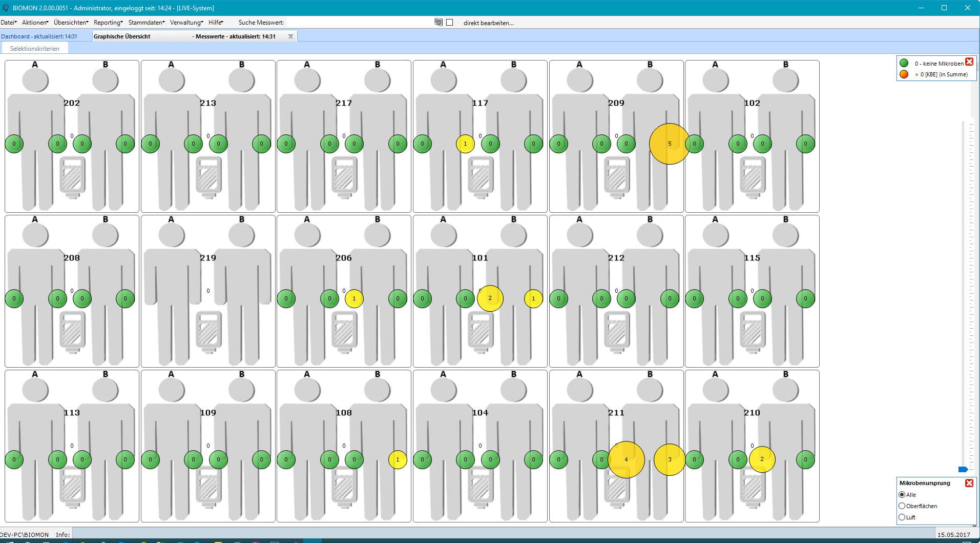Click the rightmost yellow 1 circle in room 101
980x543 pixels.
coord(533,298)
